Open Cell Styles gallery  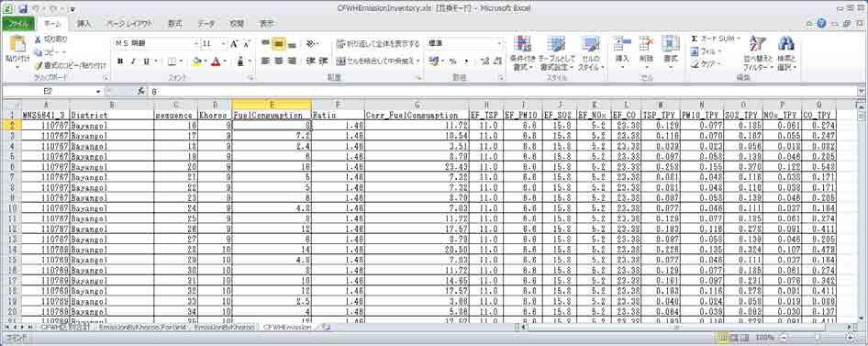[591, 54]
